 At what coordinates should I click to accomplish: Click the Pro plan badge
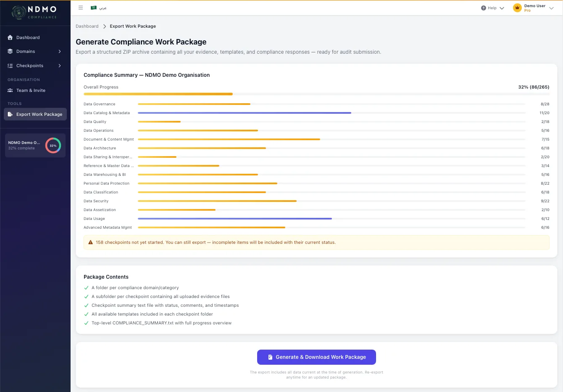527,10
